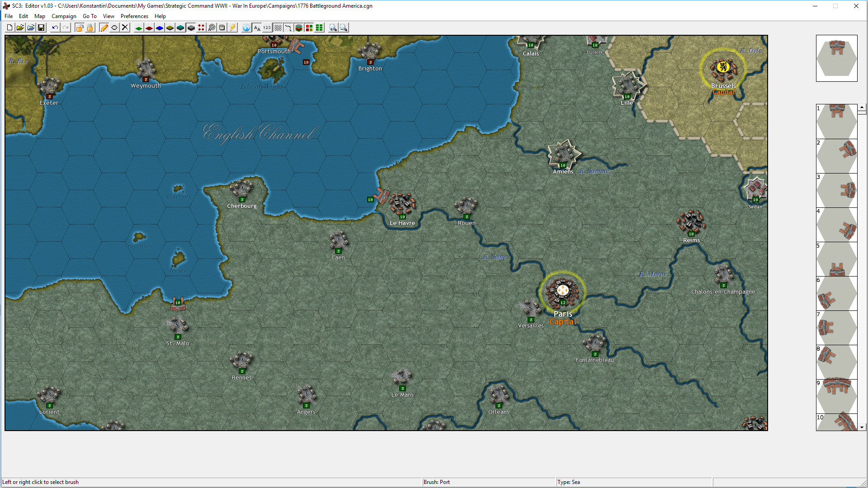868x488 pixels.
Task: Select the green layer tile icon
Action: tap(138, 28)
